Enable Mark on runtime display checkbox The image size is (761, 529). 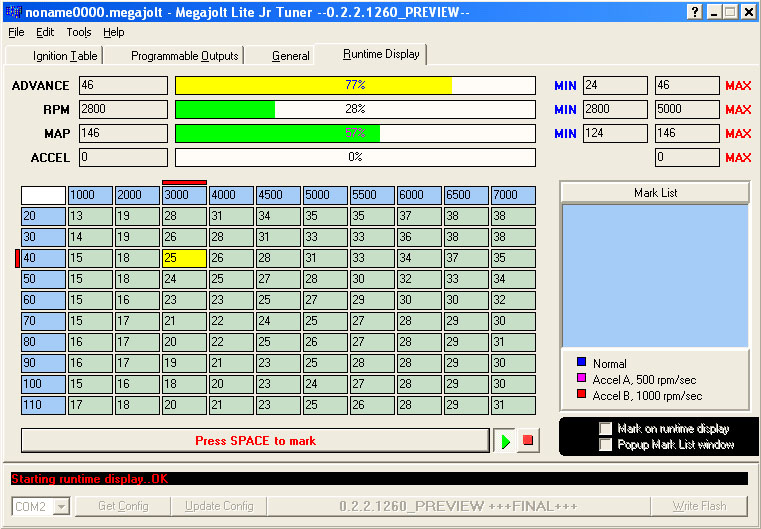[x=605, y=429]
